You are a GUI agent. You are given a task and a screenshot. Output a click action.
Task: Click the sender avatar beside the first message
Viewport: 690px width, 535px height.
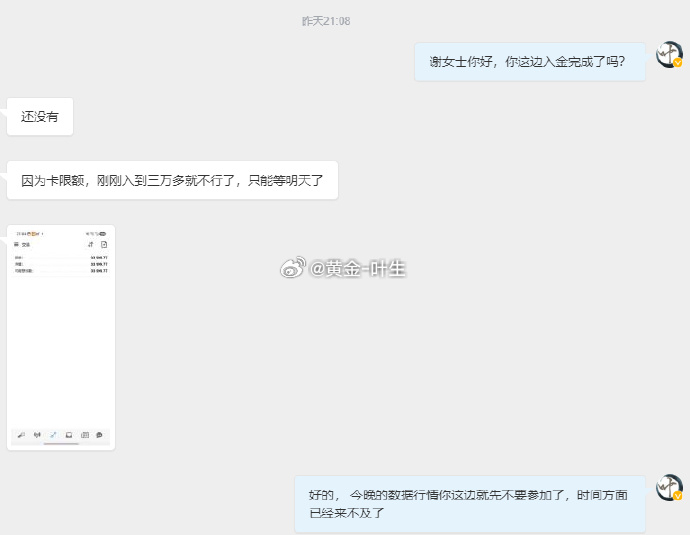(x=669, y=55)
